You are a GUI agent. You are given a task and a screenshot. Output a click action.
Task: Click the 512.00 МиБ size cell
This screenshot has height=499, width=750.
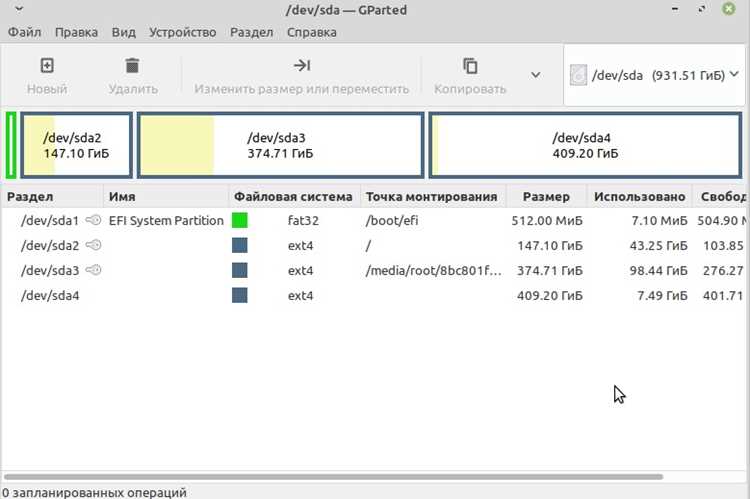point(547,221)
